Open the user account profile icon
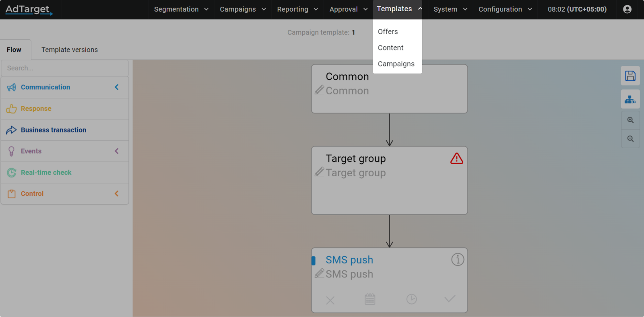 pos(627,9)
